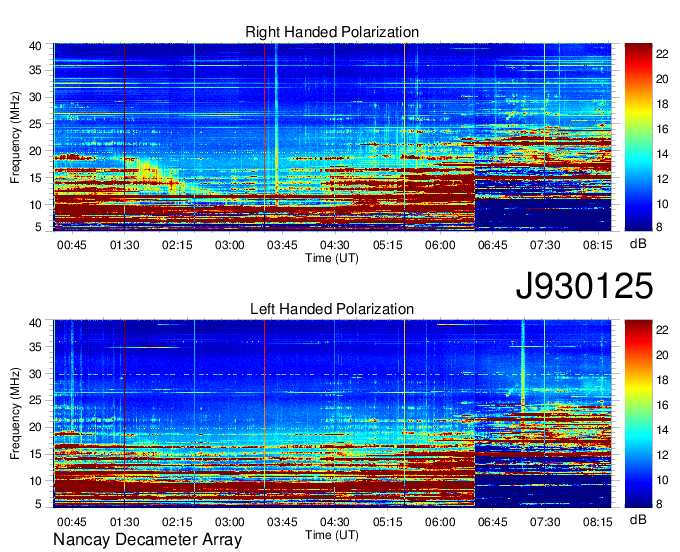680x552 pixels.
Task: Click the Left Handed plot's color scale bar
Action: (x=638, y=414)
